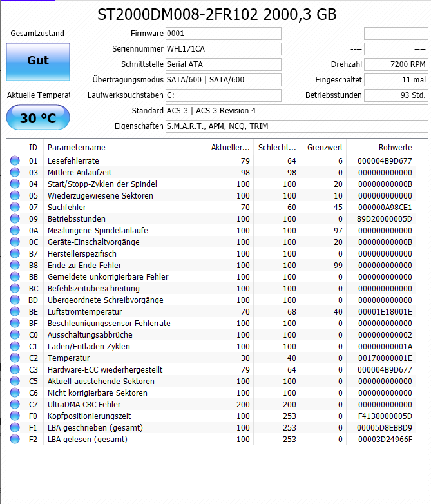Click status icon of UltraDMA-CRC-Fehler row

[x=15, y=403]
